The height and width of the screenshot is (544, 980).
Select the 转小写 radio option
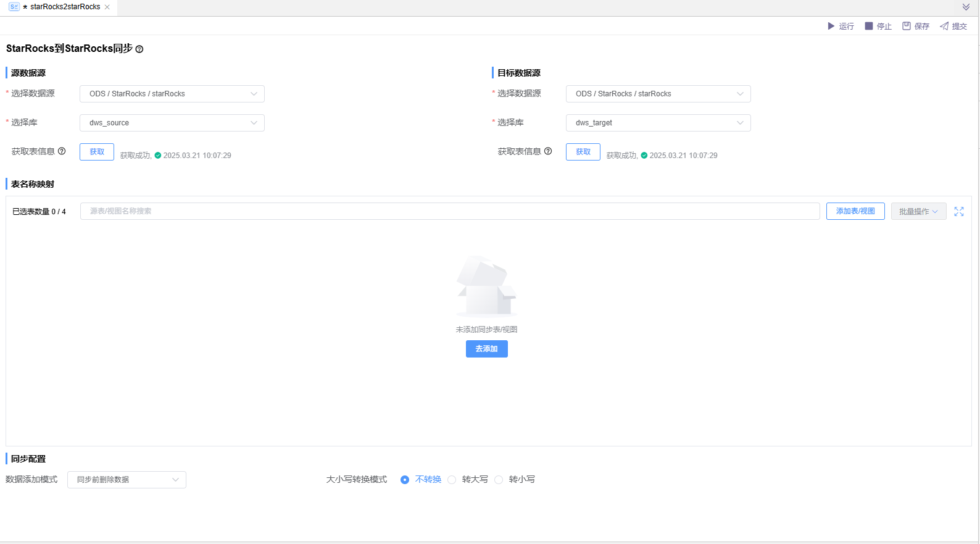499,480
